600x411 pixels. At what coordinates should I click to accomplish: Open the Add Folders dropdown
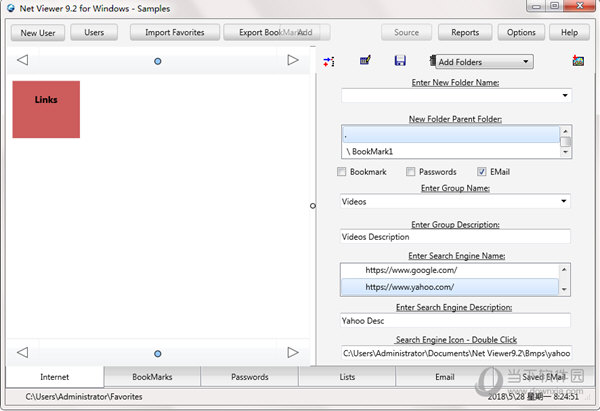coord(484,62)
